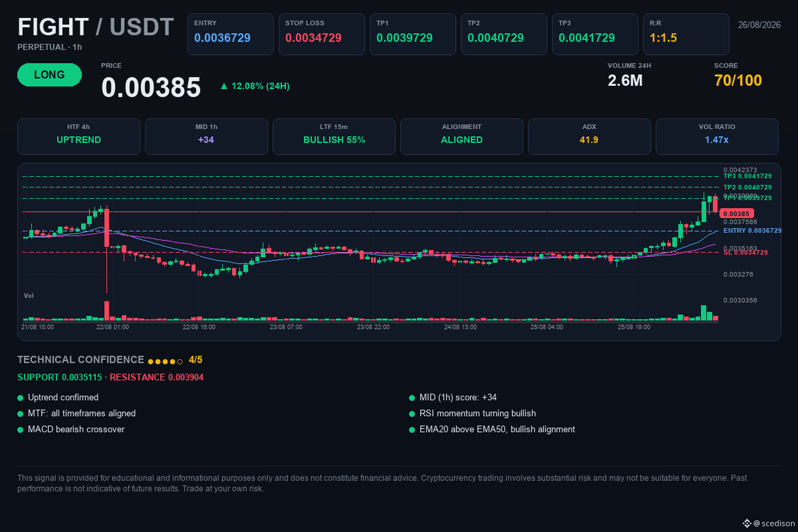
Task: Click the Vol label in the chart
Action: click(x=29, y=296)
